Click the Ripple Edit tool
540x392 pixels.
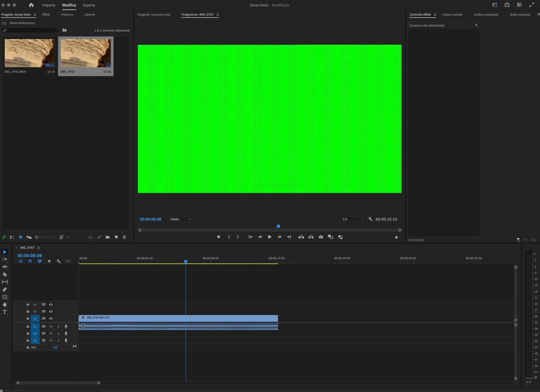point(5,267)
